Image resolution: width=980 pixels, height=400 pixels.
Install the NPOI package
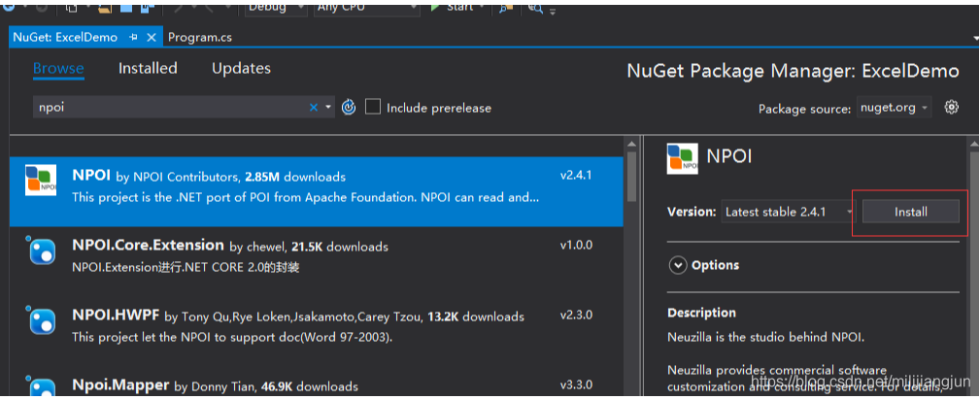click(x=911, y=212)
